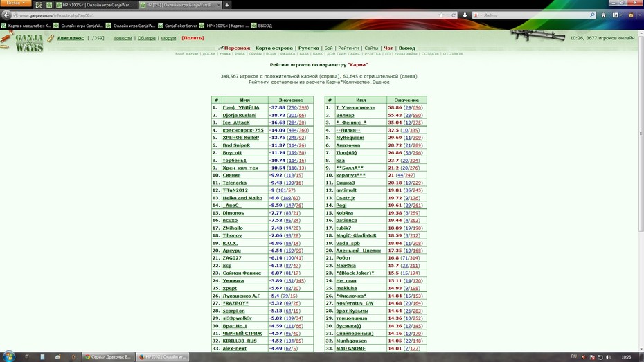Open 'ДОСКА' shortcut link
Viewport: 644px width, 362px height.
[x=208, y=54]
